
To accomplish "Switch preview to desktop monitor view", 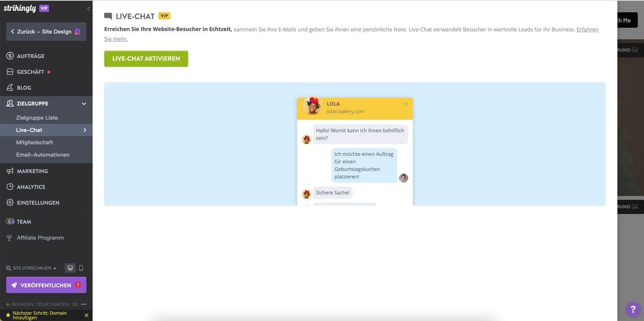I will coord(70,267).
